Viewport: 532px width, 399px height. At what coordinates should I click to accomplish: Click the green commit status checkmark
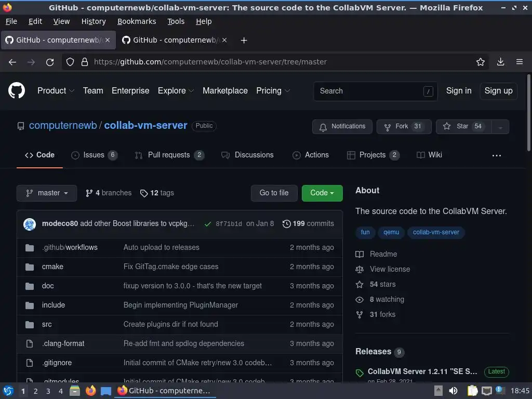(x=208, y=224)
